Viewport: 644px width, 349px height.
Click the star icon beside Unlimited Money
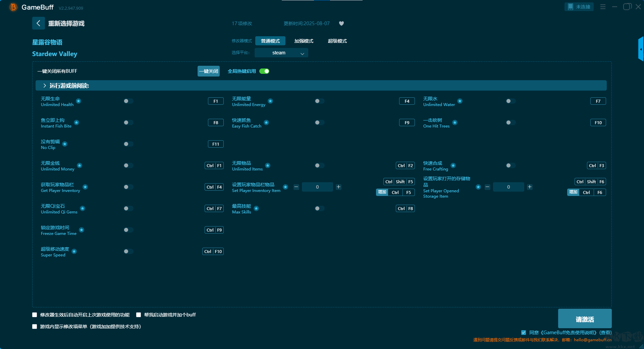click(79, 165)
